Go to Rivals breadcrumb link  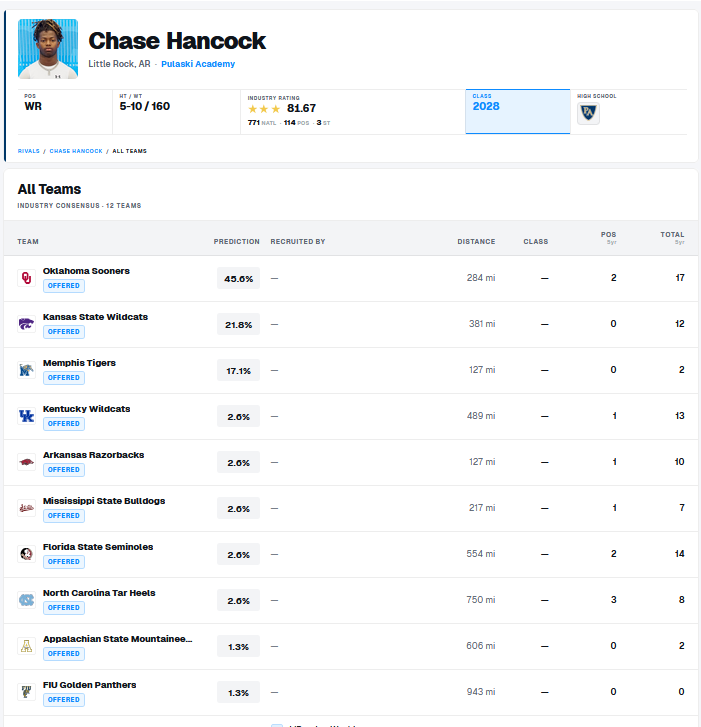click(x=29, y=151)
